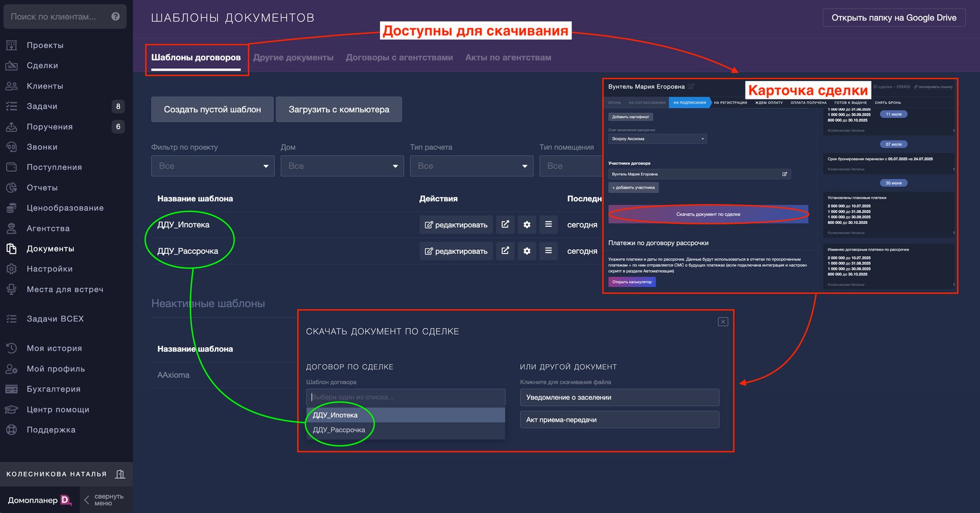Click Загрузить с компьютера button
Image resolution: width=980 pixels, height=513 pixels.
pyautogui.click(x=339, y=109)
